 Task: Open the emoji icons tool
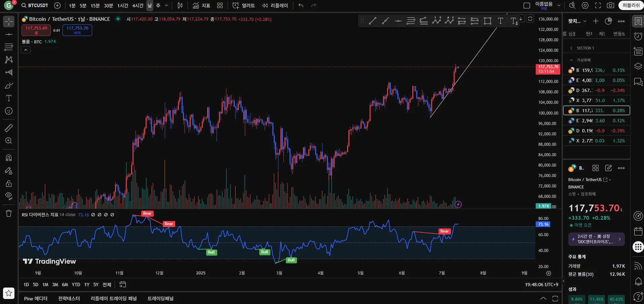point(9,111)
